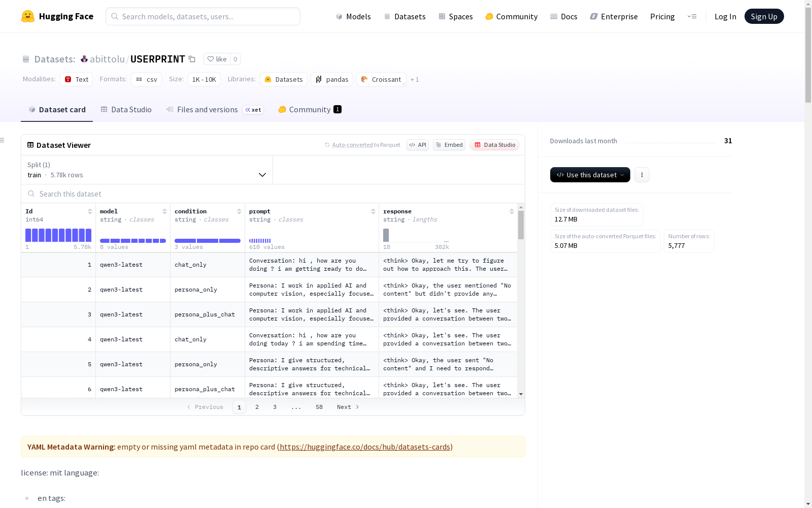Open the datasets-cards documentation link
The image size is (812, 508).
(x=365, y=447)
